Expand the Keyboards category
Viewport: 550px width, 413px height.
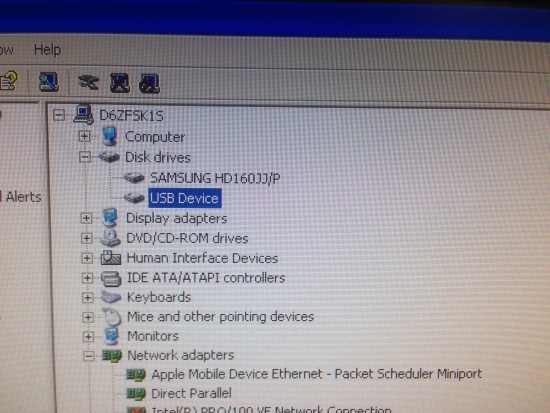(88, 298)
